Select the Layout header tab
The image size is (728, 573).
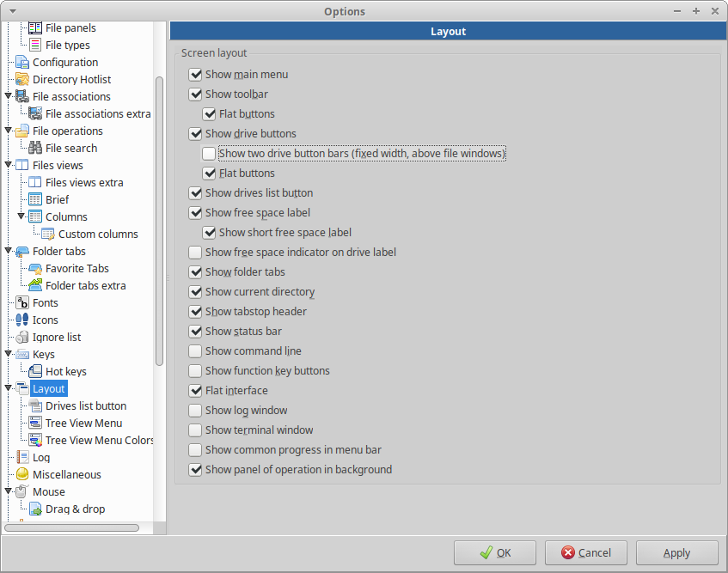click(448, 31)
